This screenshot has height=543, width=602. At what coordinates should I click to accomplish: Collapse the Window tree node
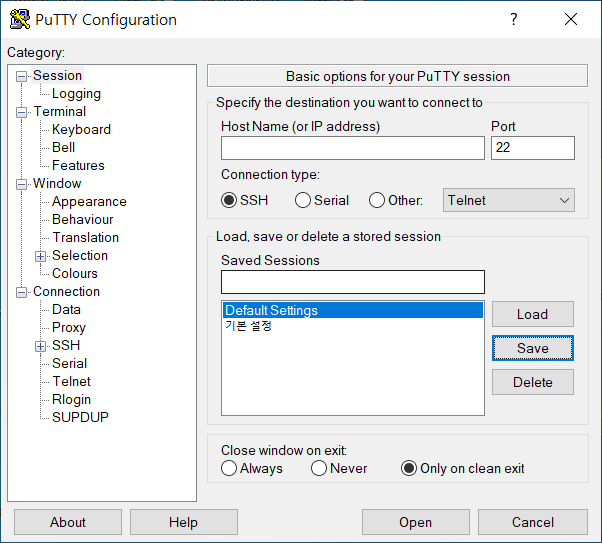(21, 184)
